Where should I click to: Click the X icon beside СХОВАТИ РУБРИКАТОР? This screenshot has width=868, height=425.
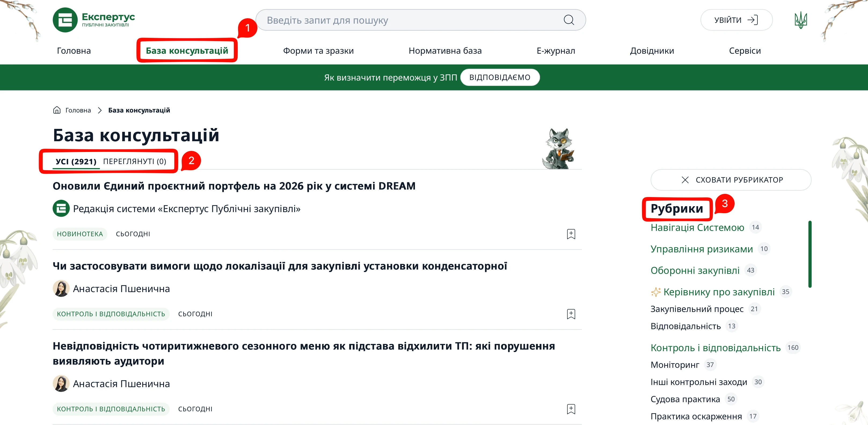(x=685, y=180)
